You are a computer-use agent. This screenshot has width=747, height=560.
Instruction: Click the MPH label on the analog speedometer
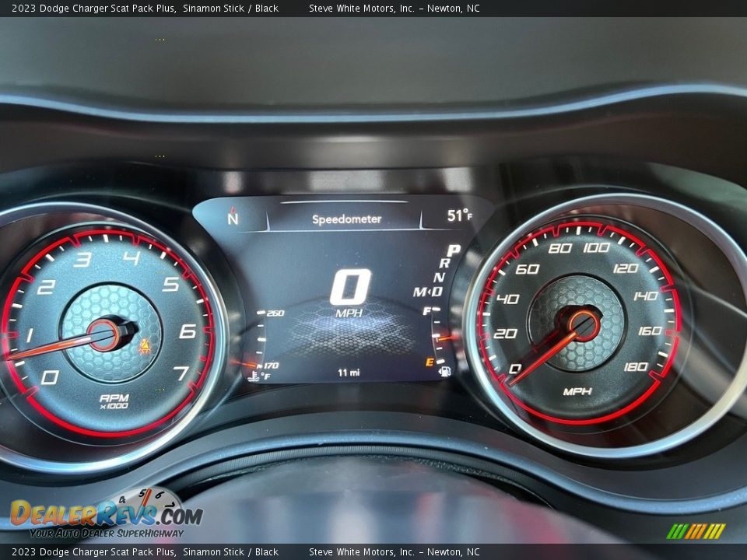[x=577, y=391]
